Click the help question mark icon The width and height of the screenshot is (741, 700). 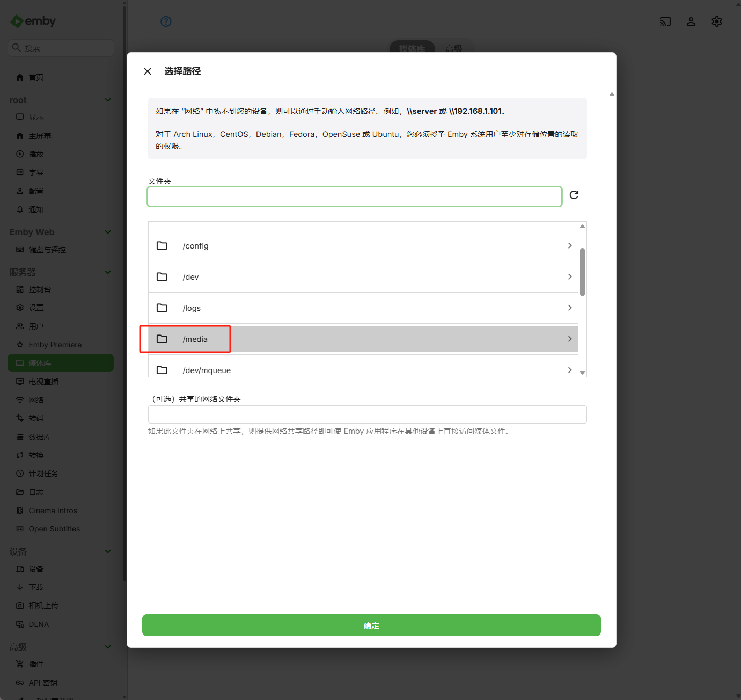click(x=166, y=21)
